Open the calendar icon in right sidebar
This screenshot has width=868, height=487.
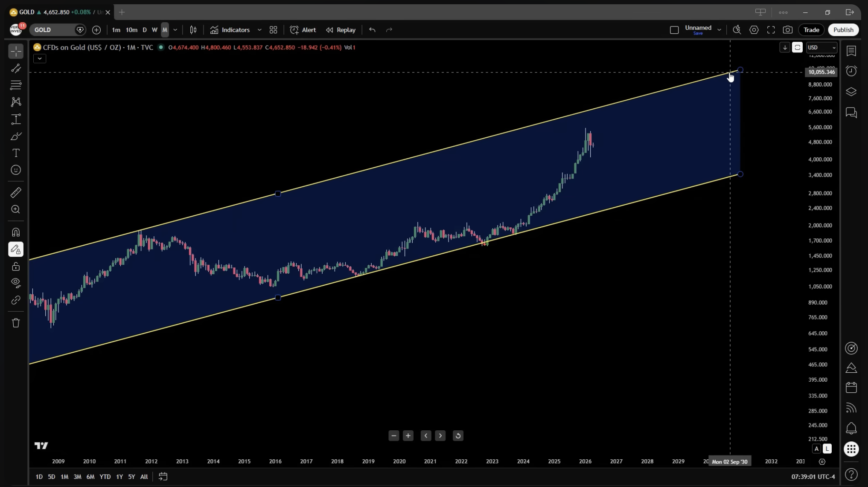click(851, 387)
